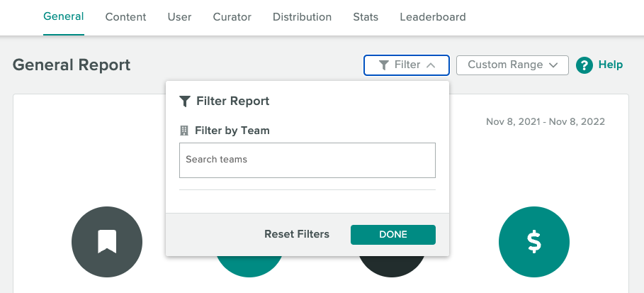Go to the User tab
The height and width of the screenshot is (293, 644).
click(179, 17)
